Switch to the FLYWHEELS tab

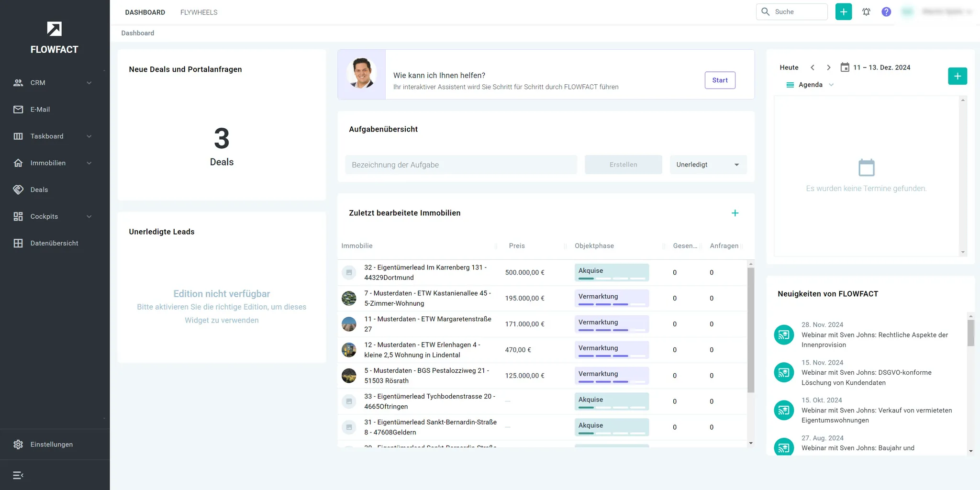pyautogui.click(x=199, y=12)
